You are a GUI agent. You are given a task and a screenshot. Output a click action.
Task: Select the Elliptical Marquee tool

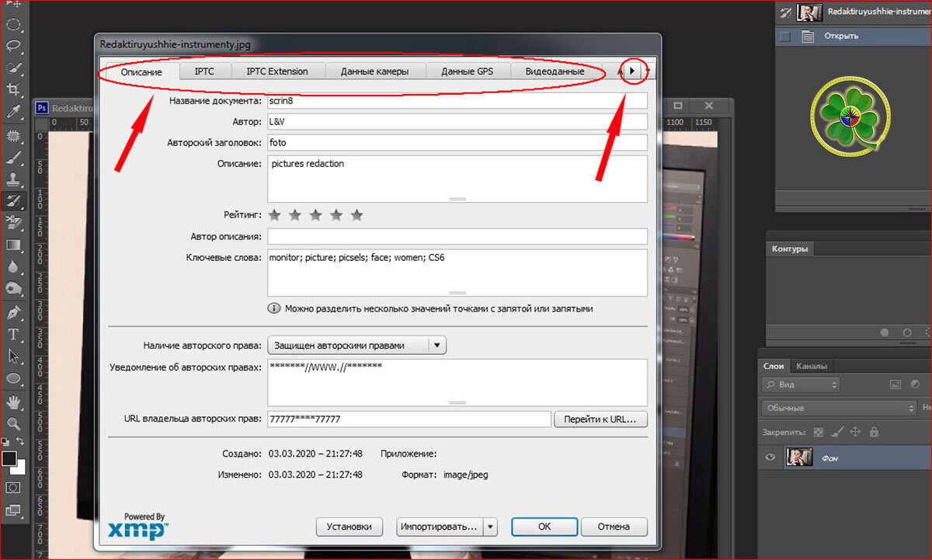tap(13, 24)
